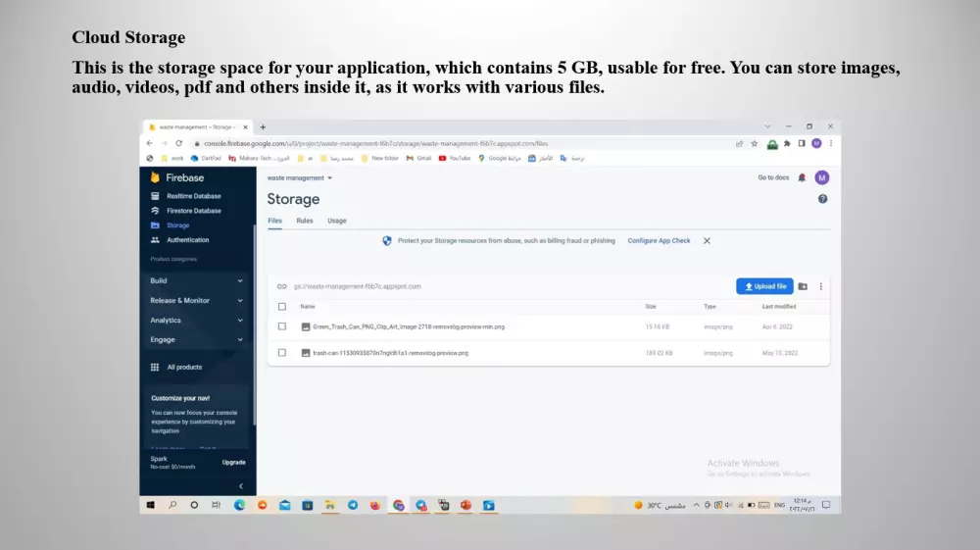The height and width of the screenshot is (550, 980).
Task: Click the share page icon in address bar
Action: coord(739,144)
